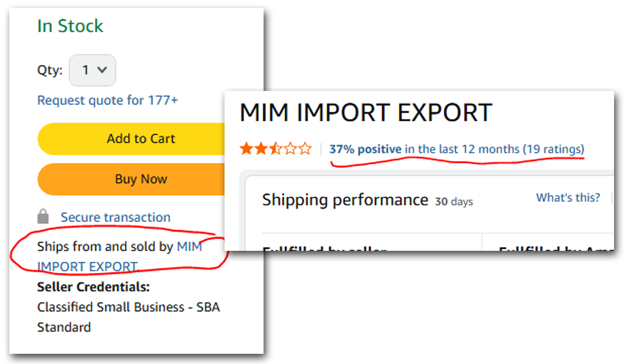This screenshot has height=364, width=636.
Task: Click the In Stock availability text
Action: 70,26
